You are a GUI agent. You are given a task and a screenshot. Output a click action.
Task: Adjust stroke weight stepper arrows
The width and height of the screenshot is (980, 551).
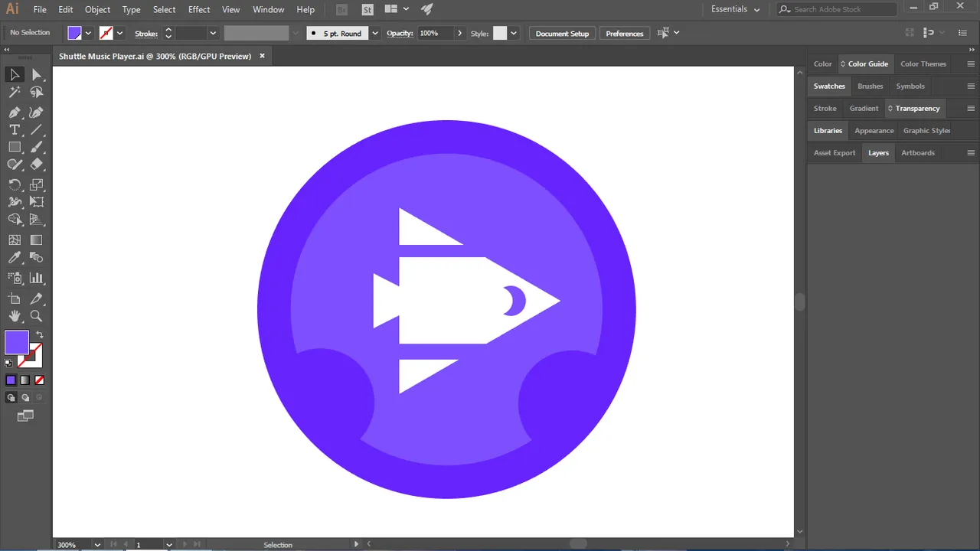(x=168, y=33)
